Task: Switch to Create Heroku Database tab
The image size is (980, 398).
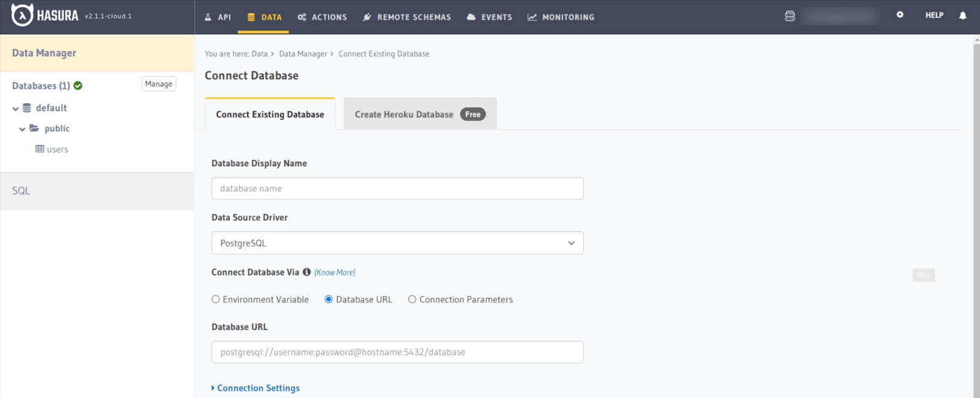Action: [x=420, y=114]
